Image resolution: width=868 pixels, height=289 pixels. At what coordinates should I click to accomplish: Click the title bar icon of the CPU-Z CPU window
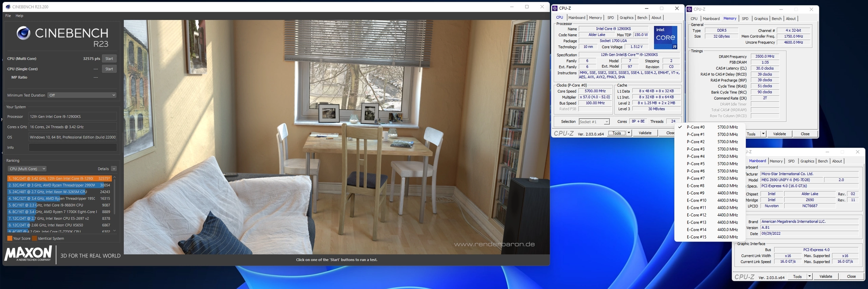tap(555, 8)
